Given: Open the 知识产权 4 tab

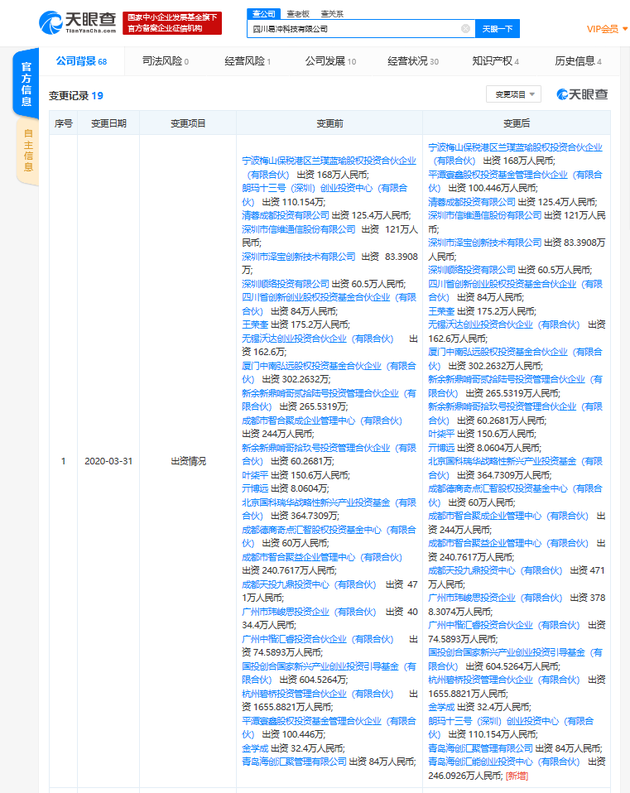Looking at the screenshot, I should coord(496,61).
